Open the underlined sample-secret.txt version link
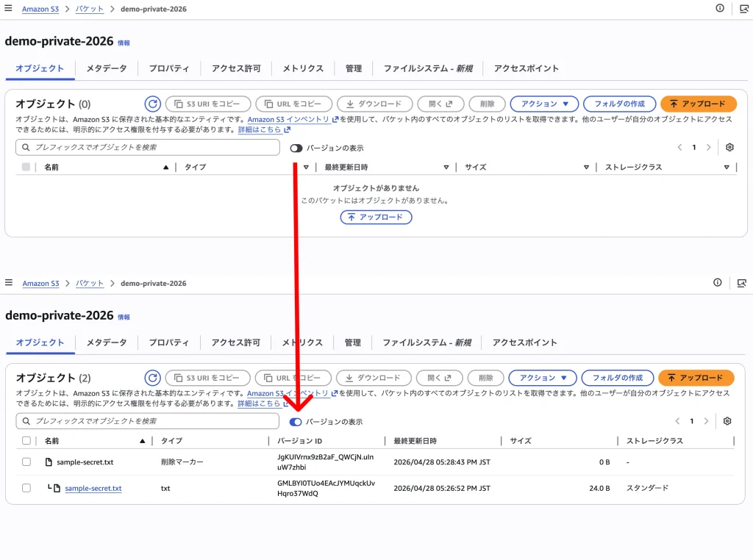Viewport: 753px width, 560px height. [93, 488]
